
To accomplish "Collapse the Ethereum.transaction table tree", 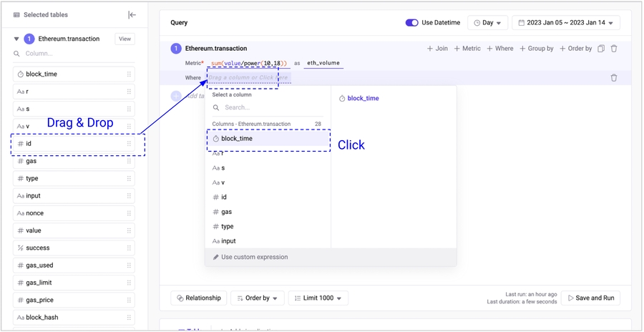I will [x=16, y=39].
